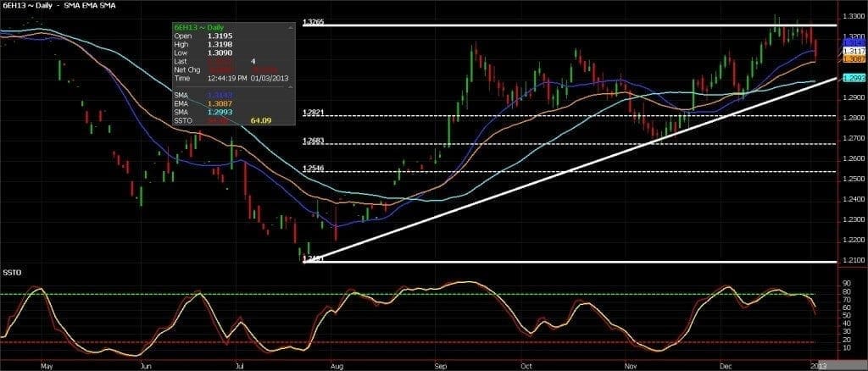The width and height of the screenshot is (868, 371).
Task: Click the time 12:44:19 PM in data box
Action: point(227,79)
